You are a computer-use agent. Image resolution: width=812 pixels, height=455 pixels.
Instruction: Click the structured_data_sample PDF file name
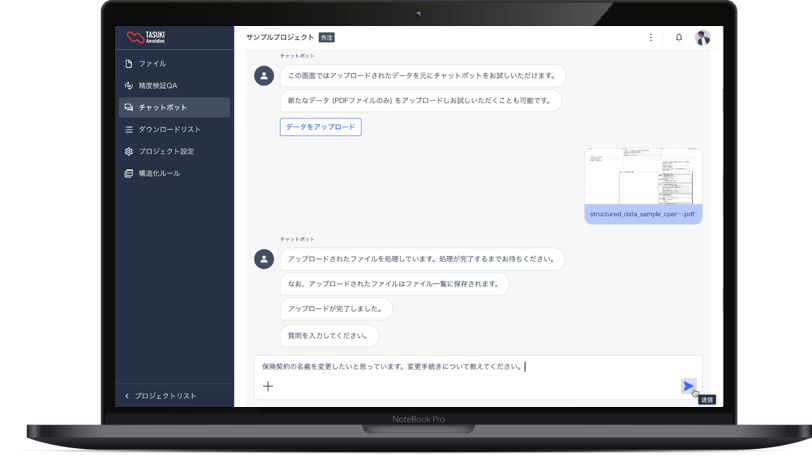pos(642,214)
